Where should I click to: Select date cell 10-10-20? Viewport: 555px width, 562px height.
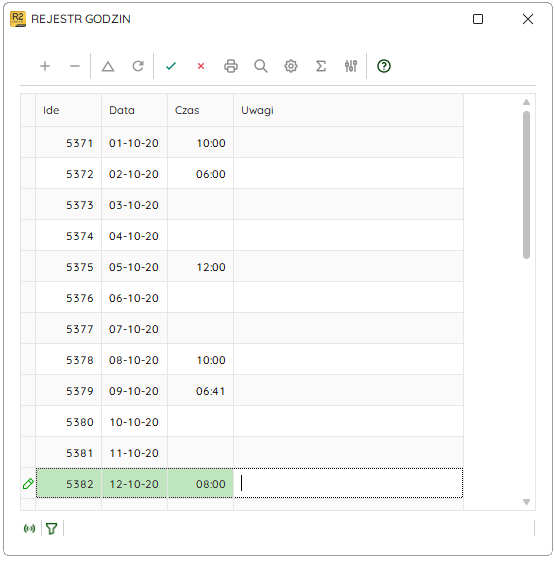pyautogui.click(x=134, y=422)
